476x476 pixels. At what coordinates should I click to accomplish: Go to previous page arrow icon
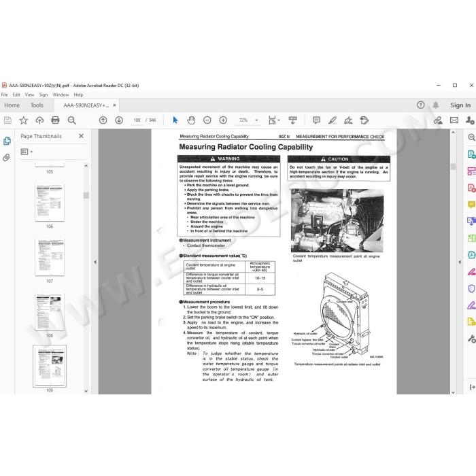tap(103, 120)
